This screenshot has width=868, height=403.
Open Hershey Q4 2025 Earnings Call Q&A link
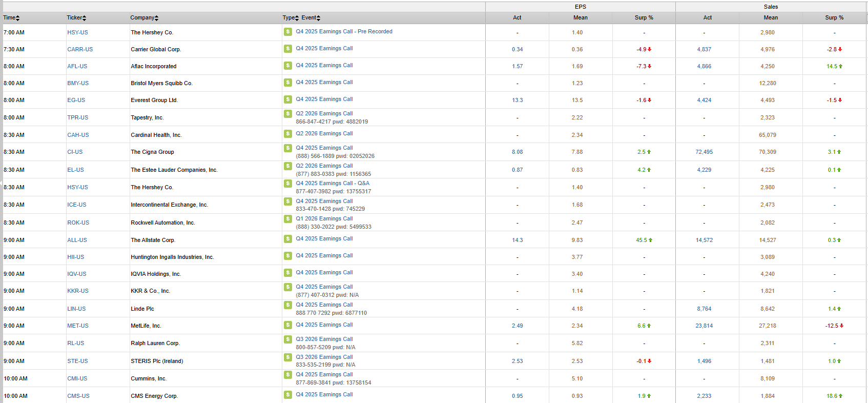pos(332,183)
